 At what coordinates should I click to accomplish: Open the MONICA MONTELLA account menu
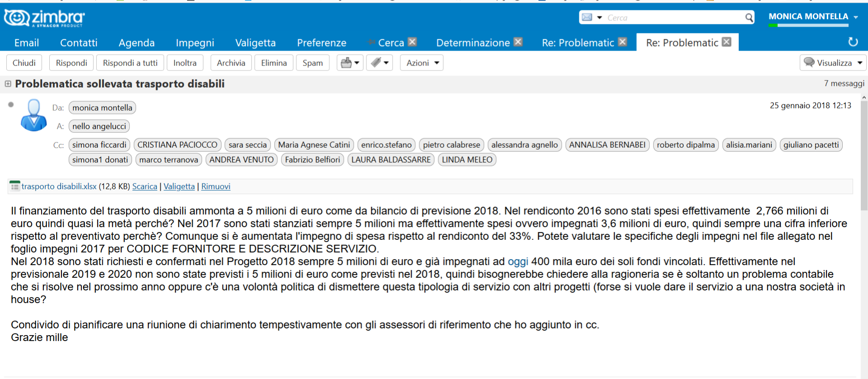pyautogui.click(x=813, y=17)
